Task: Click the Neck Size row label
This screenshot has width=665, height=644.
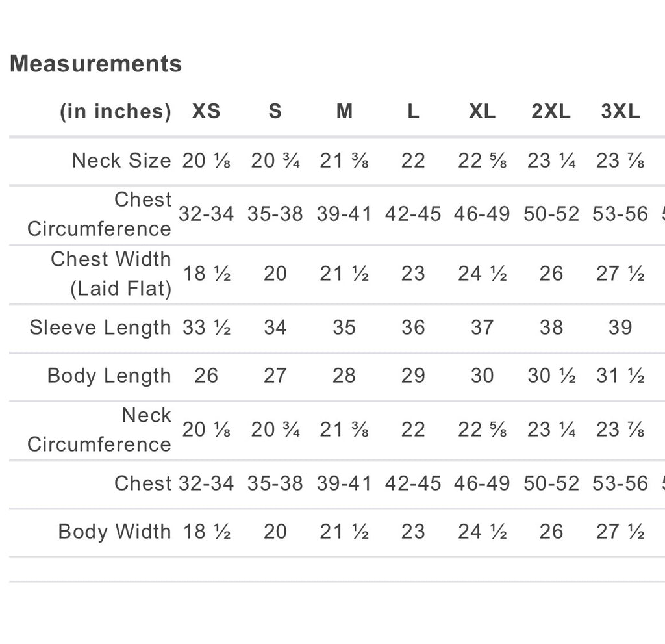Action: click(x=121, y=161)
